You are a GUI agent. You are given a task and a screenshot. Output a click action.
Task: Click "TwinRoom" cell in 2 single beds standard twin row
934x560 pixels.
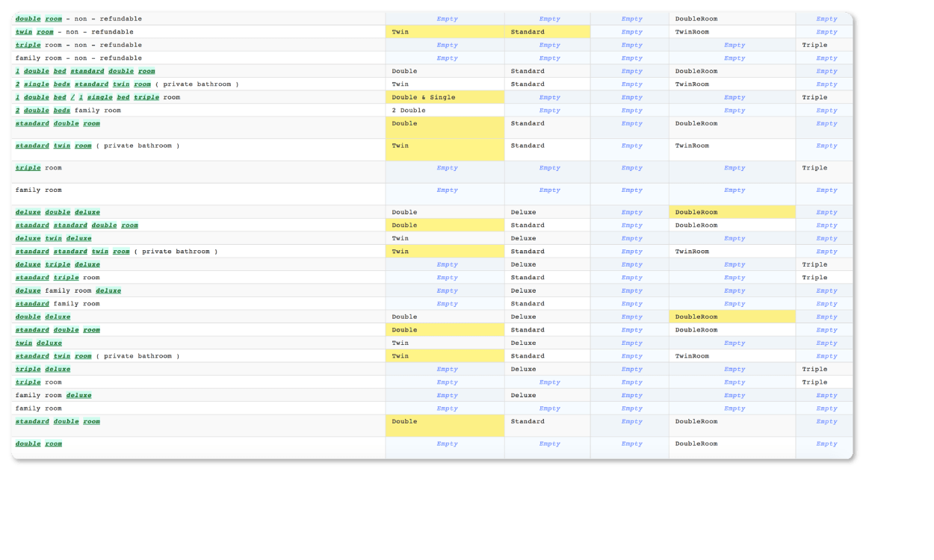(732, 84)
